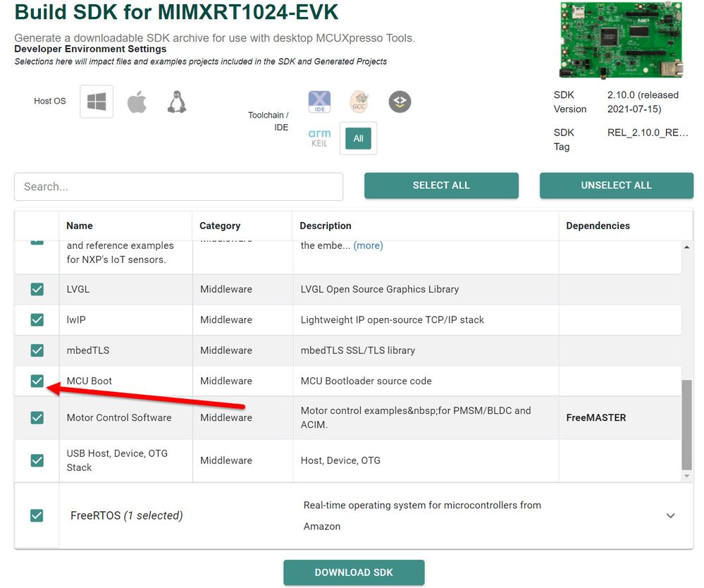Expand the FreeRTOS section chevron
The width and height of the screenshot is (704, 588).
[670, 515]
